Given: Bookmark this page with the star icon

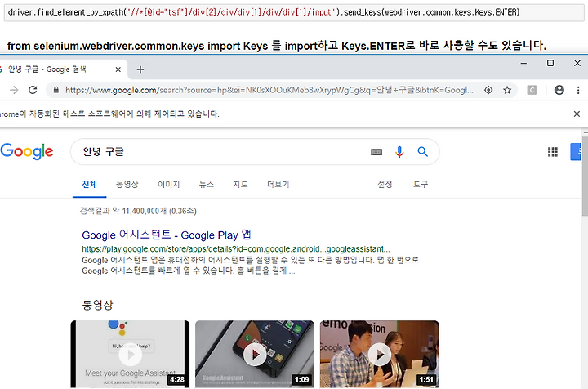Looking at the screenshot, I should click(507, 90).
